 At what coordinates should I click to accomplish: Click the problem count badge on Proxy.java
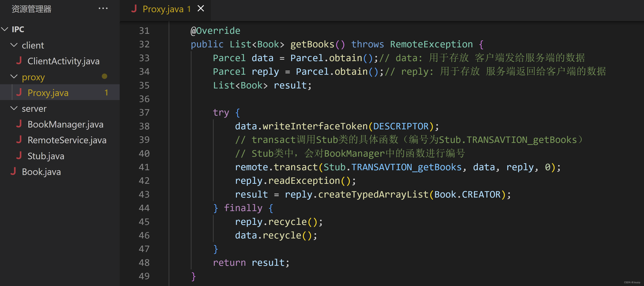[x=106, y=93]
